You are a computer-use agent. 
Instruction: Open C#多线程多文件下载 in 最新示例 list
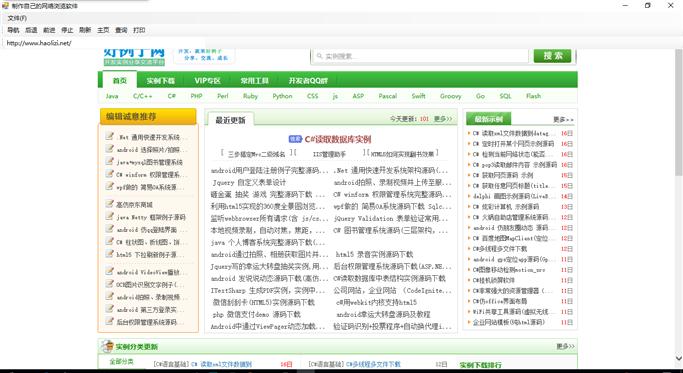coord(500,249)
